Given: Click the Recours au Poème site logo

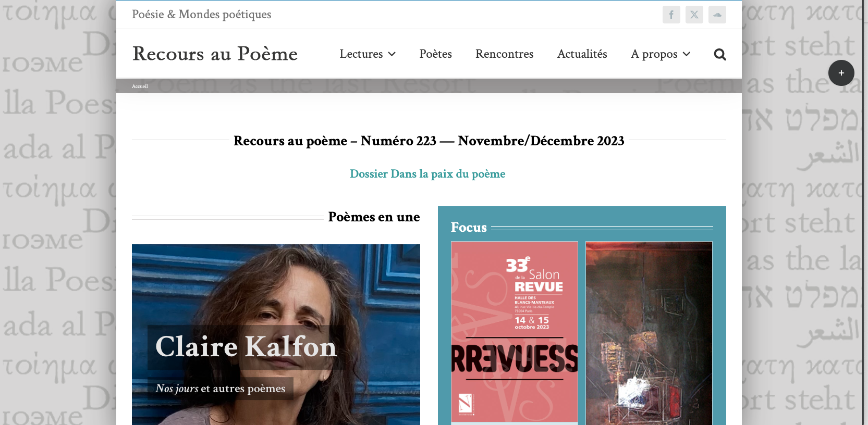Looking at the screenshot, I should (215, 54).
